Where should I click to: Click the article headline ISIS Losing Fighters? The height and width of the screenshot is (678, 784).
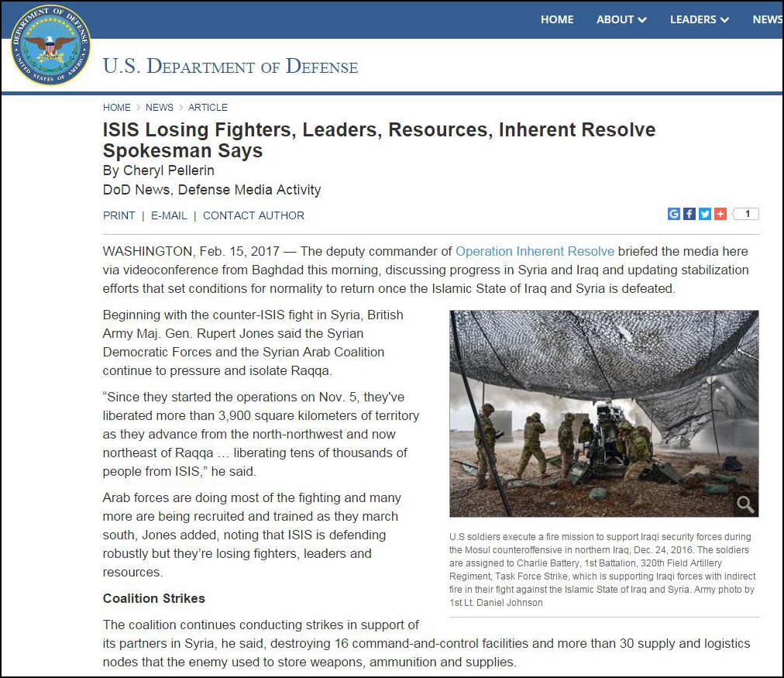[379, 140]
